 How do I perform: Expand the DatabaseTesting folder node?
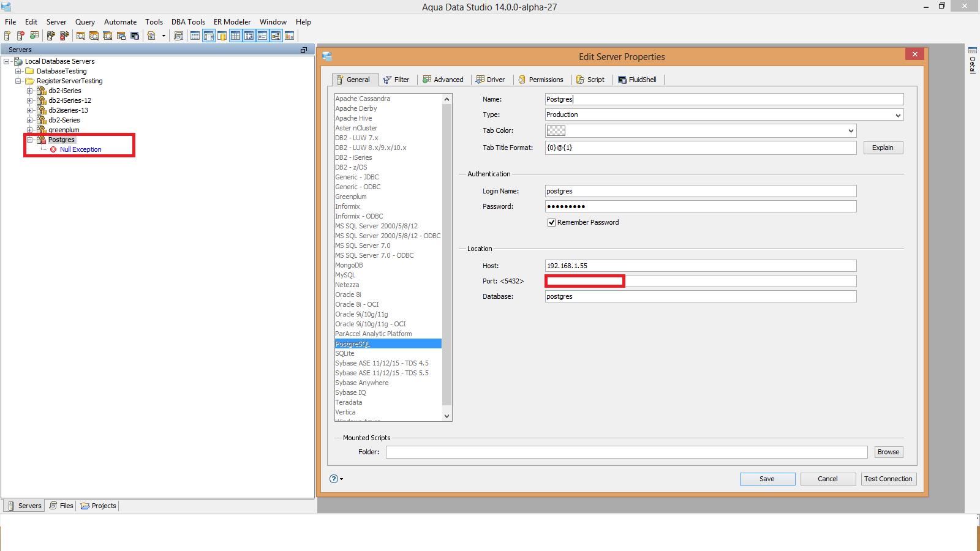point(18,71)
